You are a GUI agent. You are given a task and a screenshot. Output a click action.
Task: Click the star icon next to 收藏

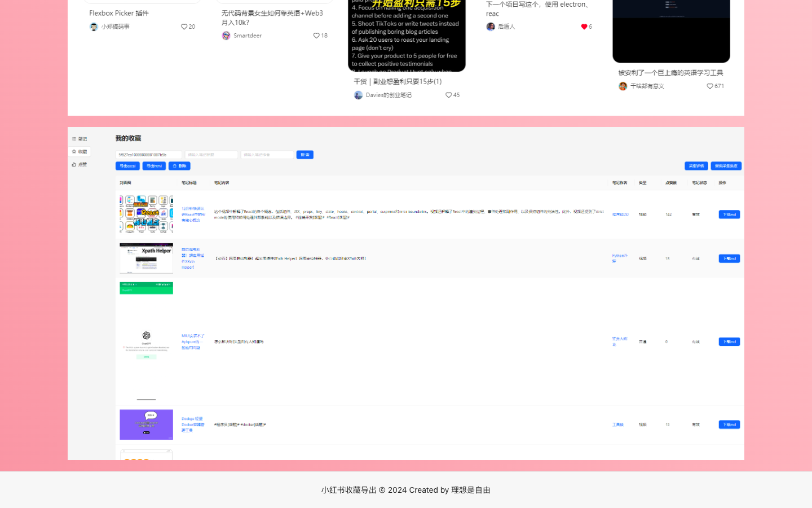(74, 151)
